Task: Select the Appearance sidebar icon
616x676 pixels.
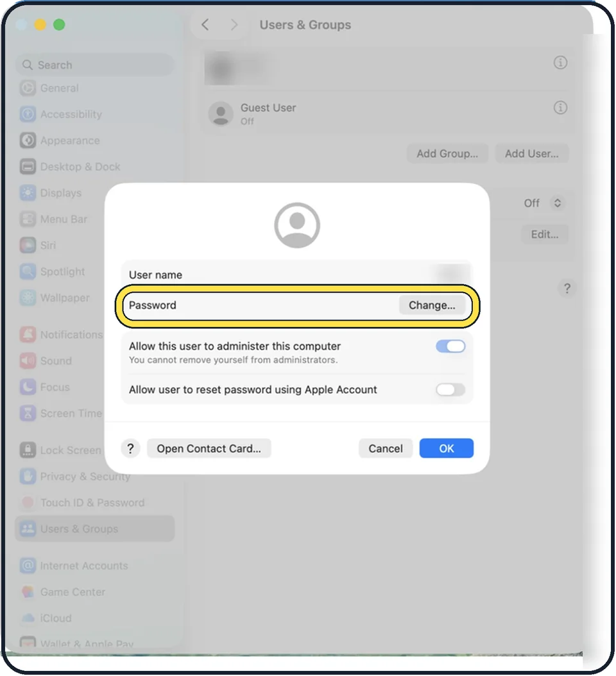Action: [x=28, y=140]
